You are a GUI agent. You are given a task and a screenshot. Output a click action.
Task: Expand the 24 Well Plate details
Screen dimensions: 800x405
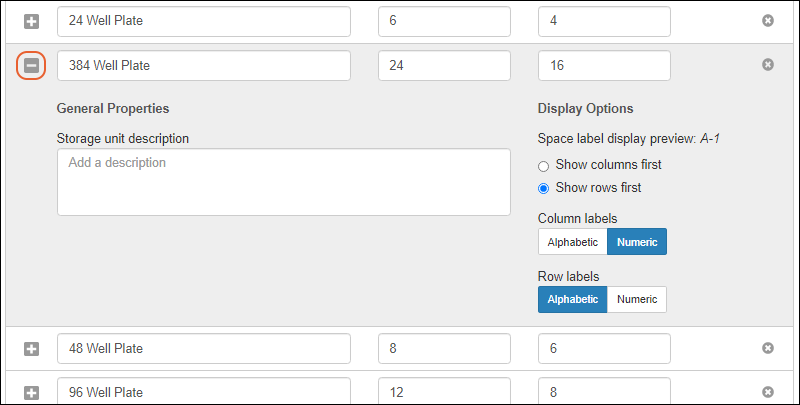click(31, 21)
